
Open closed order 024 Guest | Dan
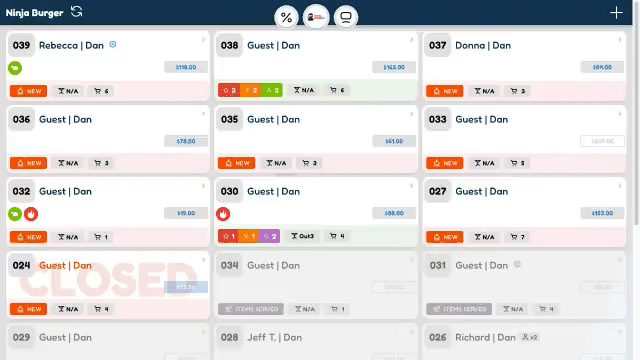(x=65, y=265)
